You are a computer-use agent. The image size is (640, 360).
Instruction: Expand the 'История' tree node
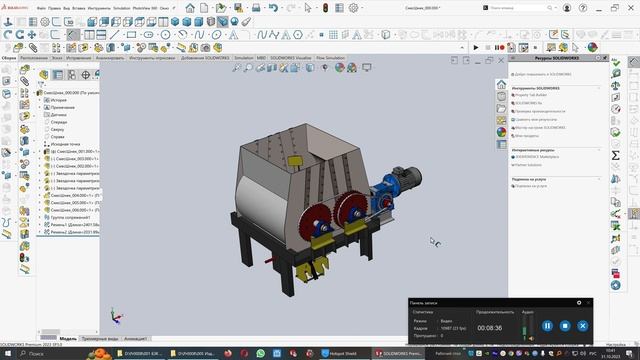pyautogui.click(x=40, y=100)
